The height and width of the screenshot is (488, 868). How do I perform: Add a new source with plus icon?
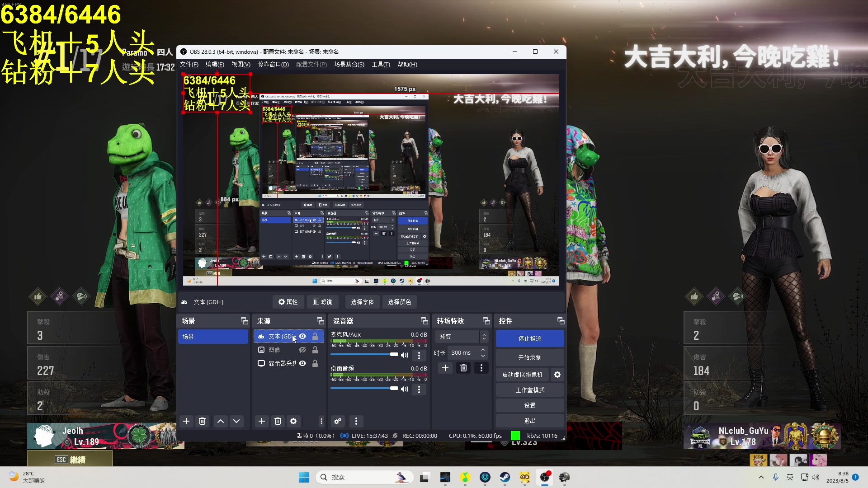coord(262,421)
